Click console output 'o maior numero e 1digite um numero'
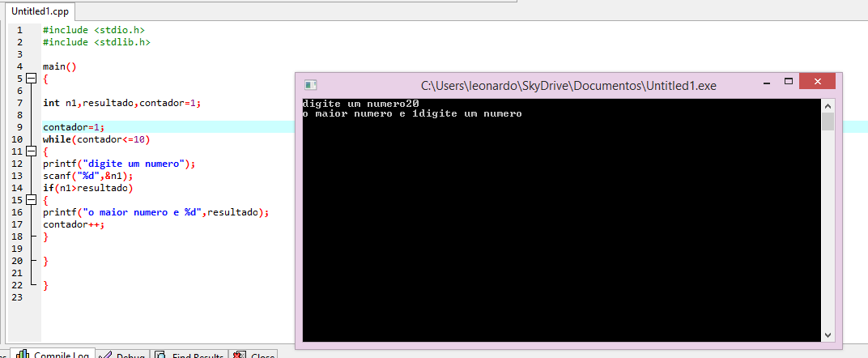Screen dimensions: 868x358 (x=412, y=114)
